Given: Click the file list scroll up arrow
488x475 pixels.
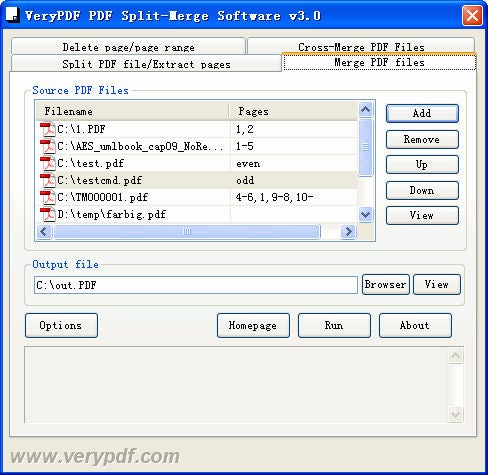Looking at the screenshot, I should click(x=366, y=110).
